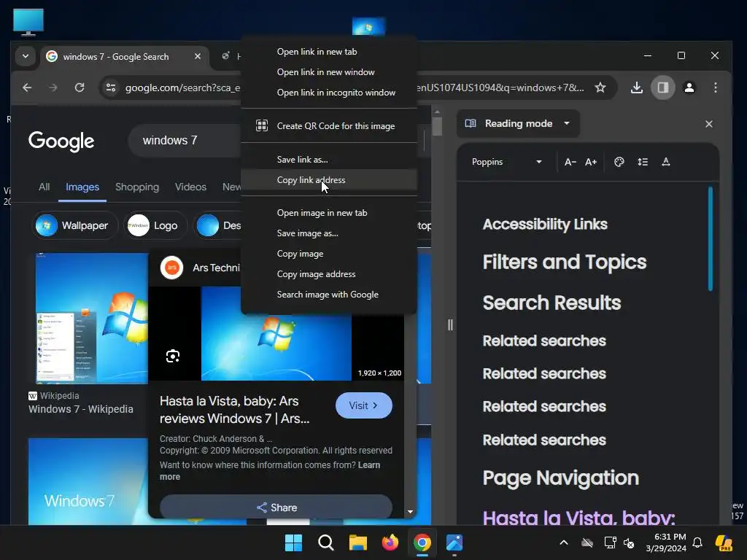
Task: Switch to the Images tab
Action: pyautogui.click(x=82, y=187)
